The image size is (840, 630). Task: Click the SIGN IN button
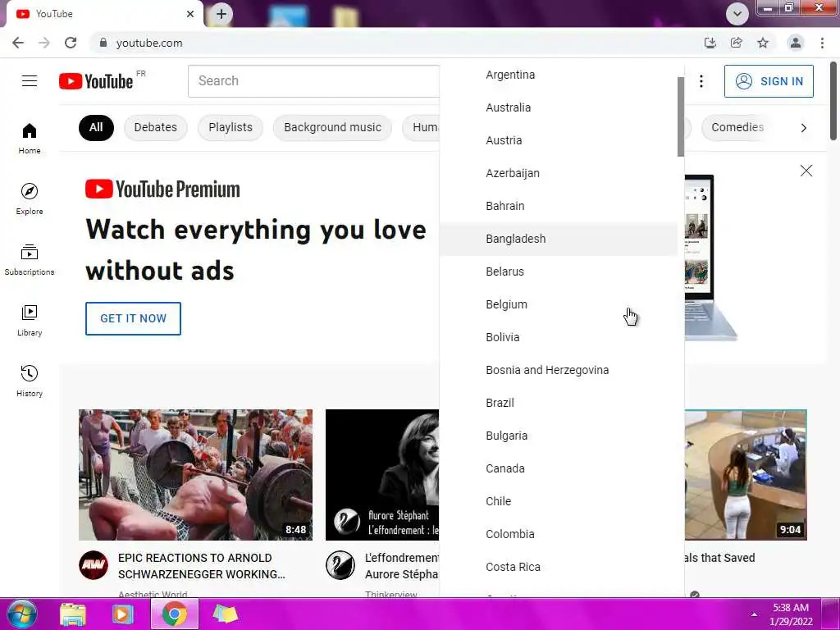[769, 81]
